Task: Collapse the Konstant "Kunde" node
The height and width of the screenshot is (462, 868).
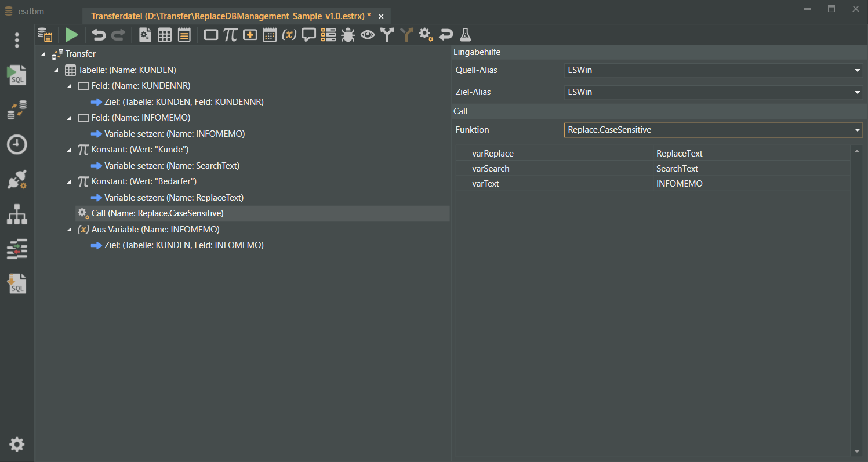Action: click(70, 150)
